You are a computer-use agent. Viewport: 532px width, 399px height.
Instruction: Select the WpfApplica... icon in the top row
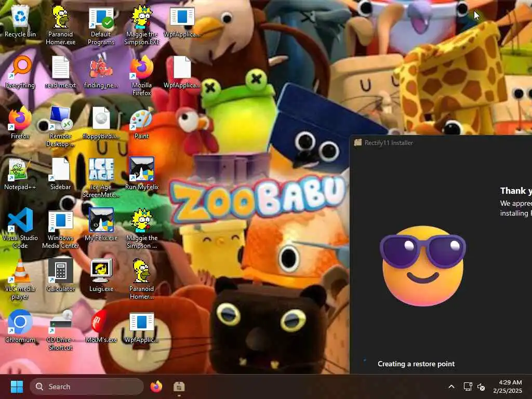pos(182,21)
